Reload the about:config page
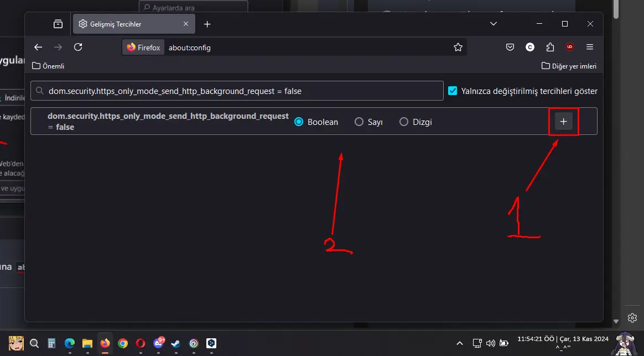The image size is (644, 356). 78,47
